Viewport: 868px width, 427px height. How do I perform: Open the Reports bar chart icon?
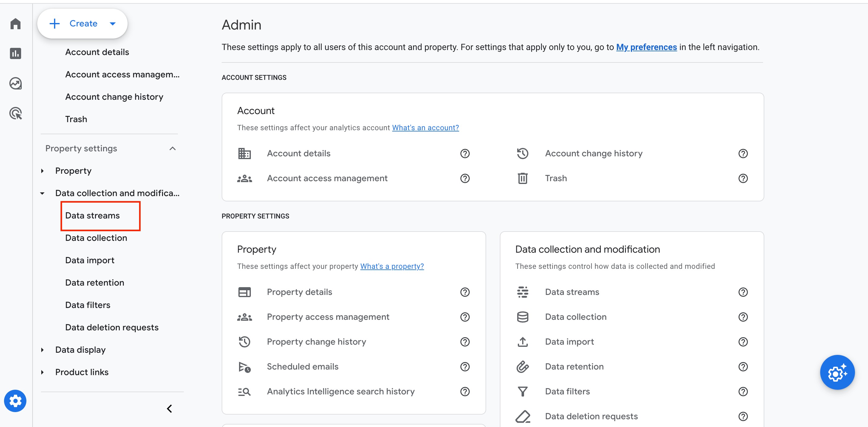16,53
